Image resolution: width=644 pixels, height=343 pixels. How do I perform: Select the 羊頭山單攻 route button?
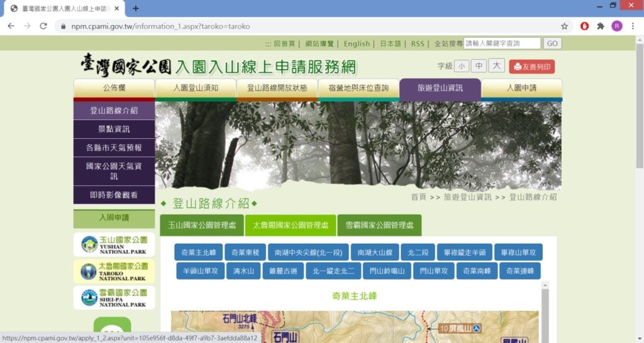point(200,271)
